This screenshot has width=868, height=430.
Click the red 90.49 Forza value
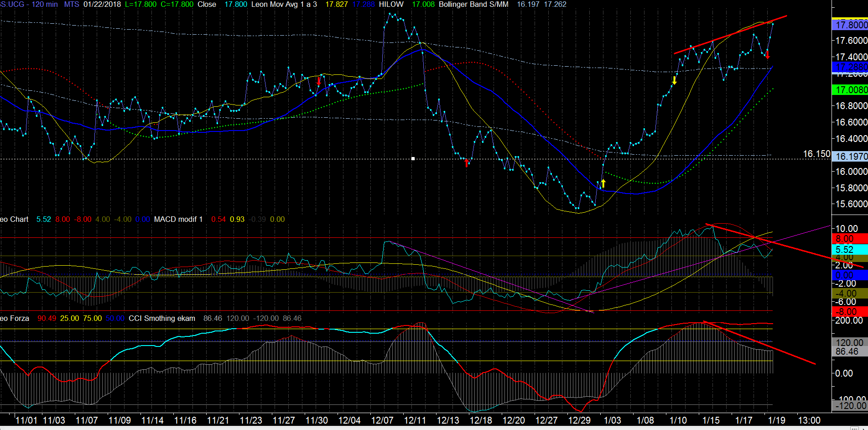tap(47, 318)
